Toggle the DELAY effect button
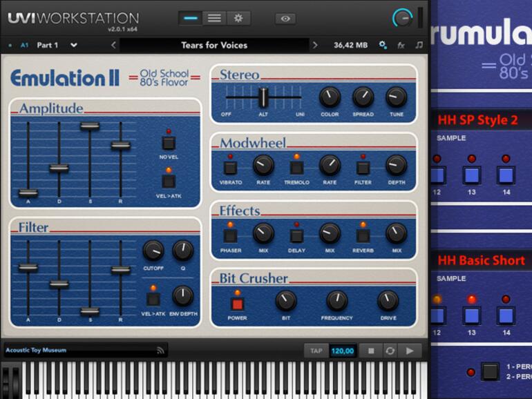The height and width of the screenshot is (399, 532). pyautogui.click(x=296, y=236)
